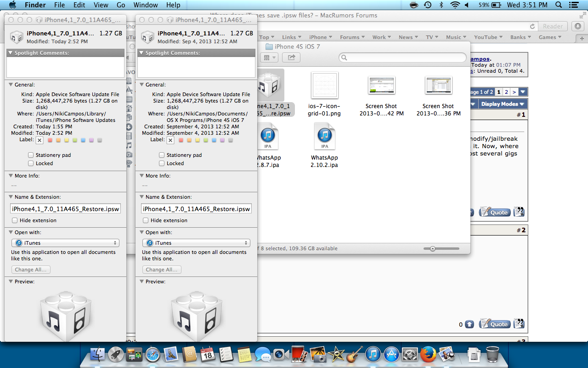Collapse General section in Today 2:52 PM Info window
This screenshot has height=368, width=588.
click(x=11, y=85)
